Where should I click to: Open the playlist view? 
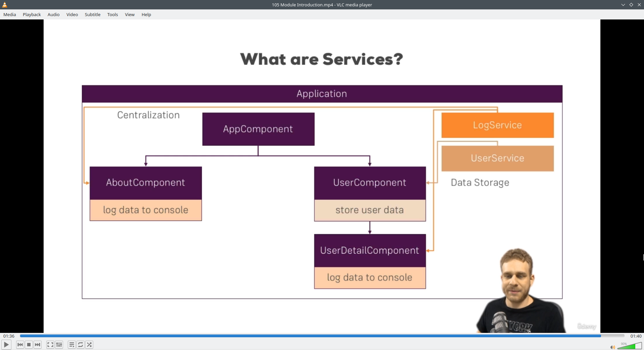point(72,345)
